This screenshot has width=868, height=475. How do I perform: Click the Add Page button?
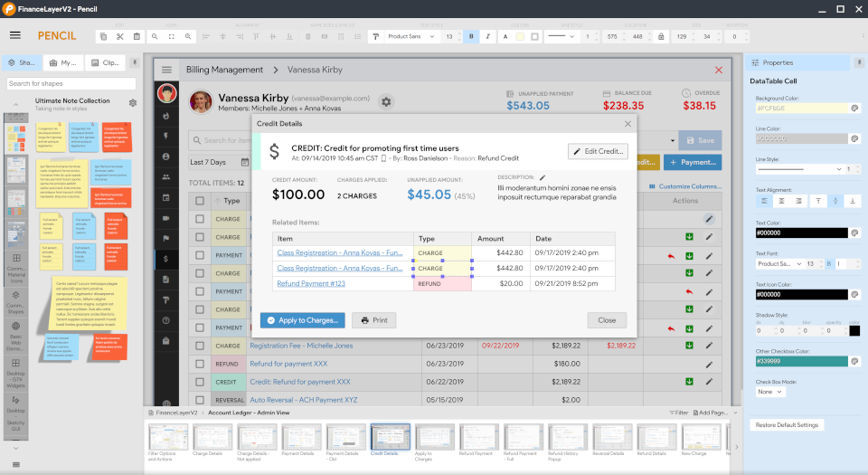click(x=709, y=413)
